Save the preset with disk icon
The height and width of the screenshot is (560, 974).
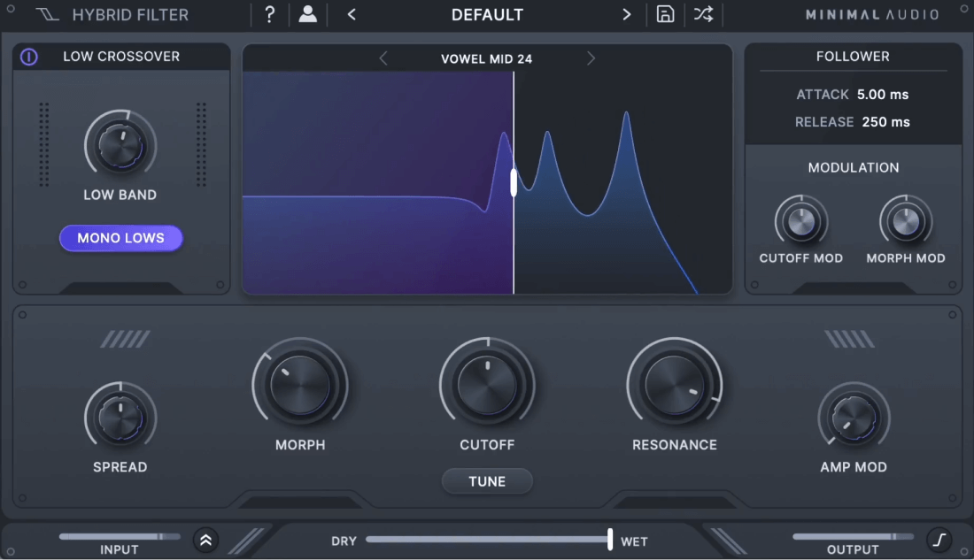point(665,14)
